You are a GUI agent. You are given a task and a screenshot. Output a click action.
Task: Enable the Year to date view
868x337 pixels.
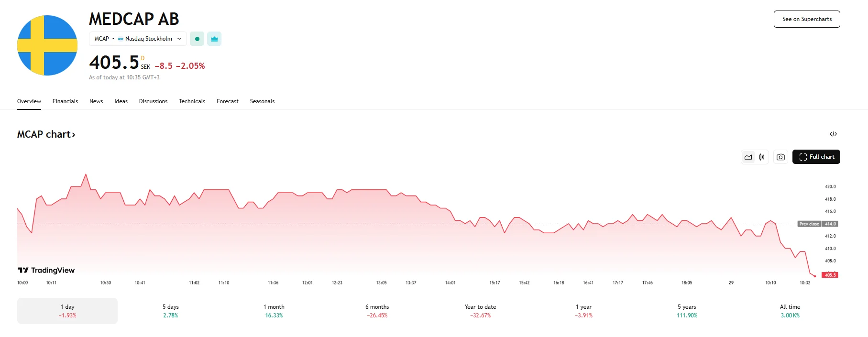click(479, 310)
